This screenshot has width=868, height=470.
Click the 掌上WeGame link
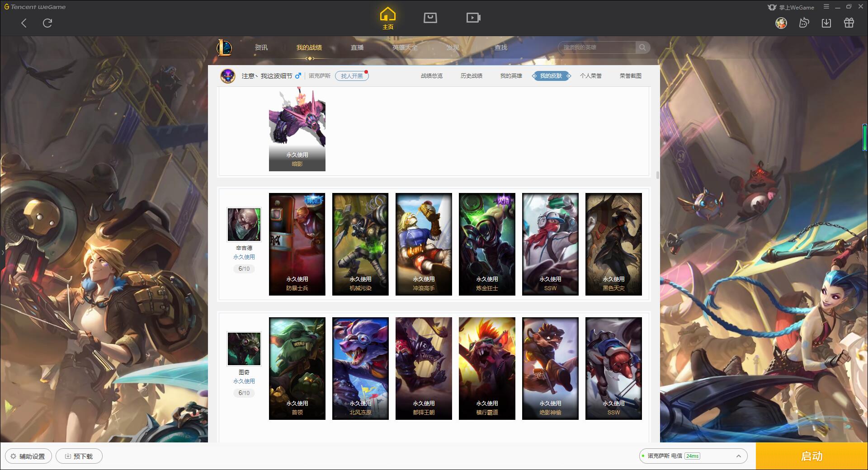point(791,7)
